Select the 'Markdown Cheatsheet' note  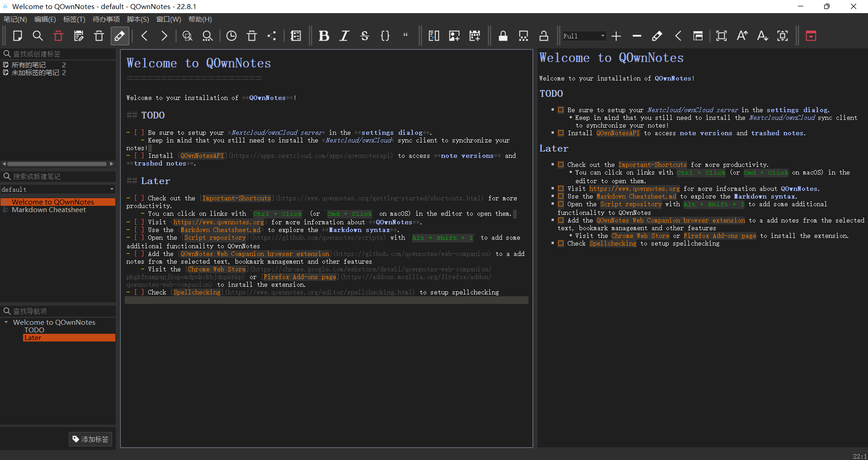click(x=49, y=210)
